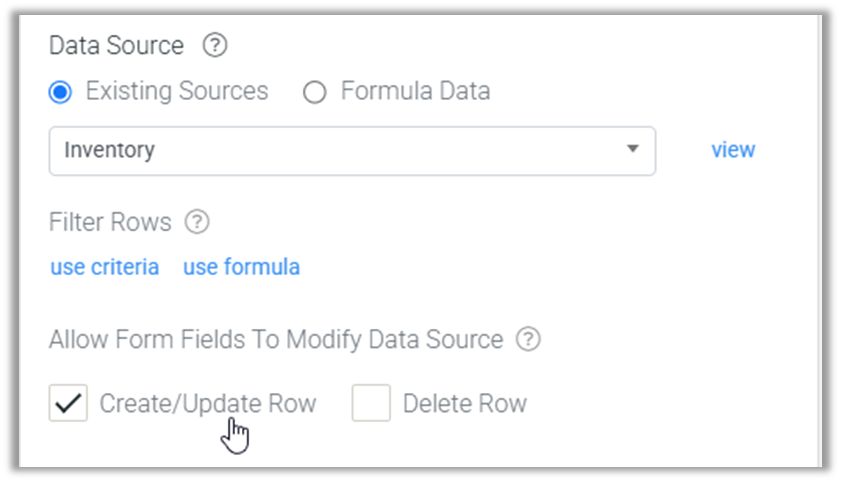Select the Existing Sources radio button
Viewport: 841px width, 482px height.
(60, 92)
